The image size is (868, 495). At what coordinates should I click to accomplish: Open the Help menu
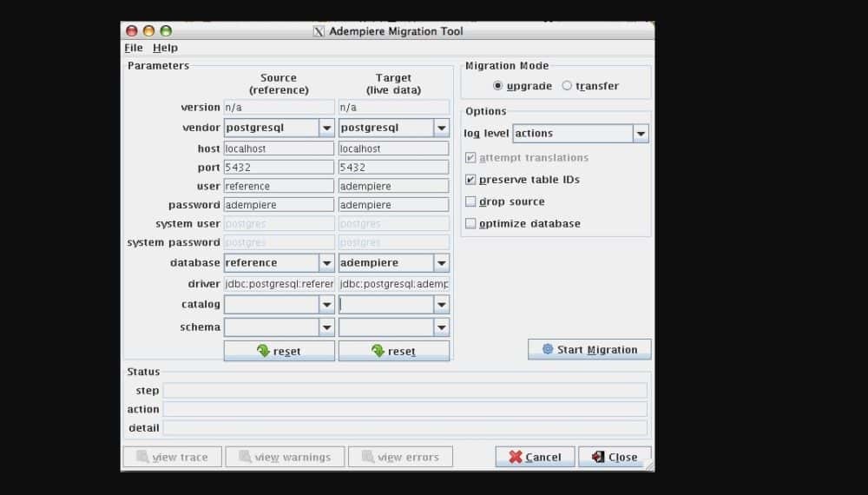coord(165,48)
